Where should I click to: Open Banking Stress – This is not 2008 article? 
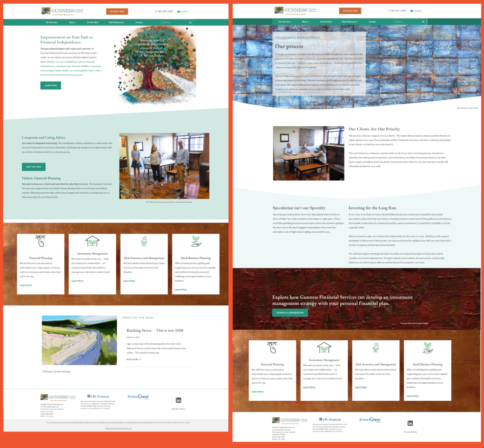155,330
